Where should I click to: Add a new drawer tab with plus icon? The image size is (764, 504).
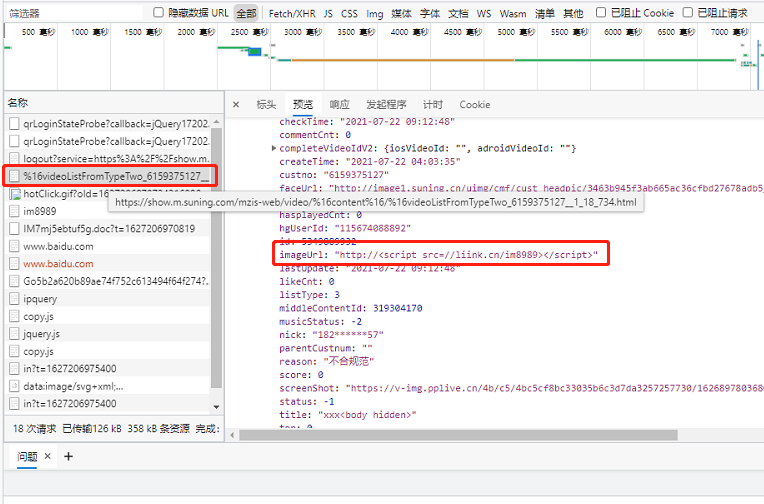[x=69, y=457]
